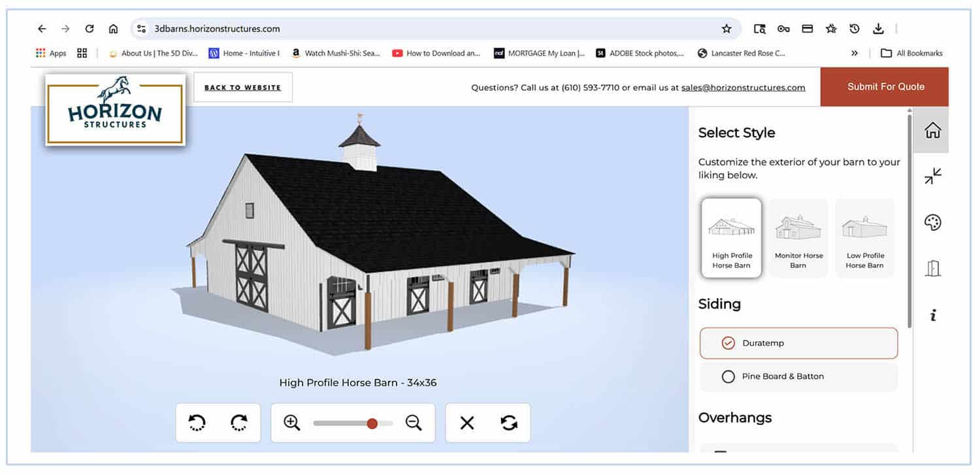Click the zoom slider track
The width and height of the screenshot is (980, 474).
pos(340,424)
